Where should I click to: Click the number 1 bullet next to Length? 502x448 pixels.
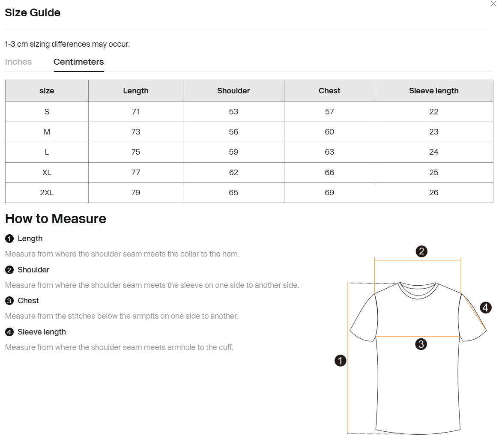[9, 239]
